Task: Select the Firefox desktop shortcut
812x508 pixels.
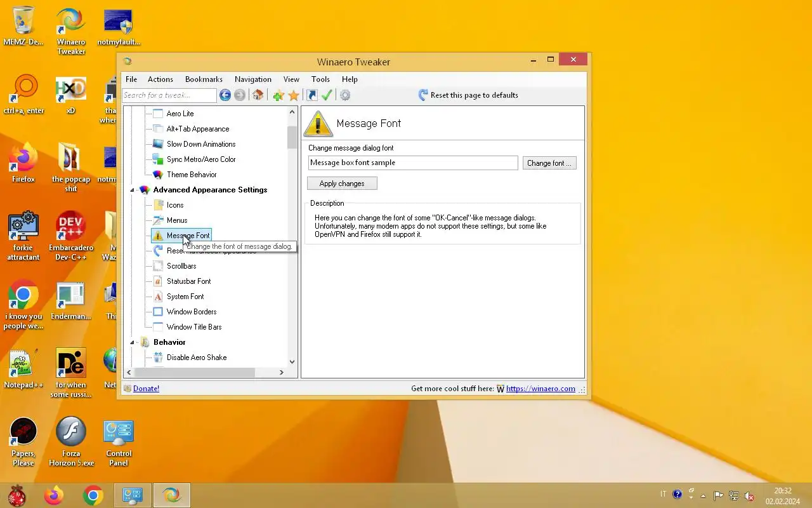Action: point(23,163)
